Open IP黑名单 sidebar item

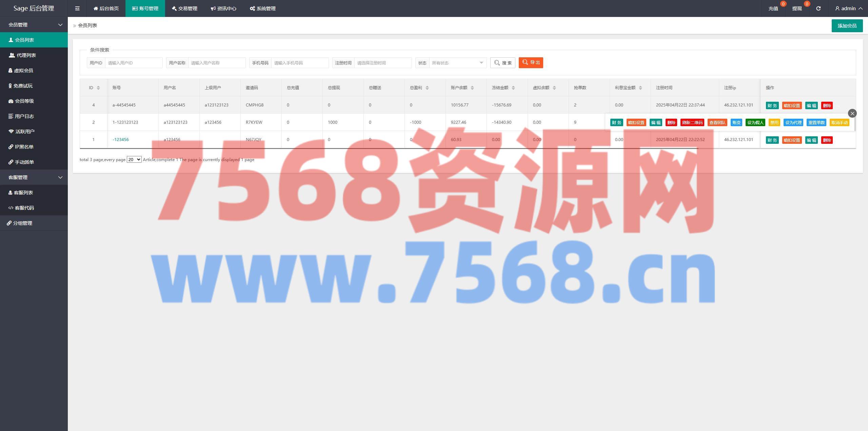pos(24,147)
